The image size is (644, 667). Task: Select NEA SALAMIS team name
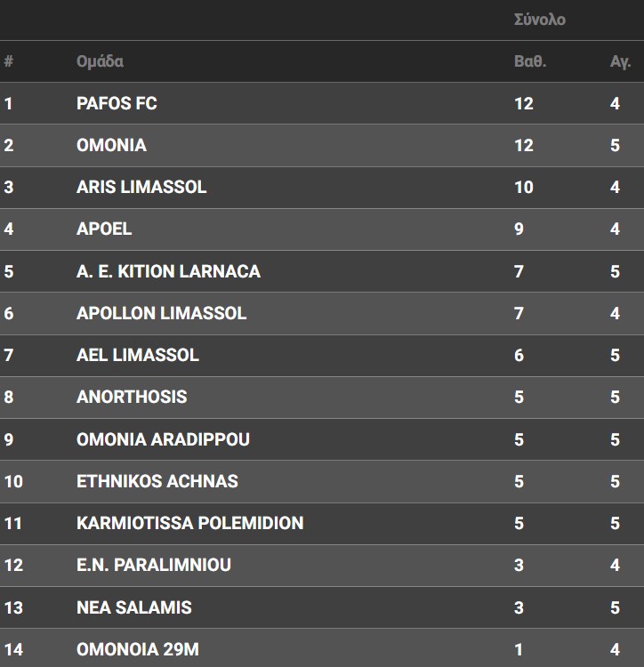133,607
